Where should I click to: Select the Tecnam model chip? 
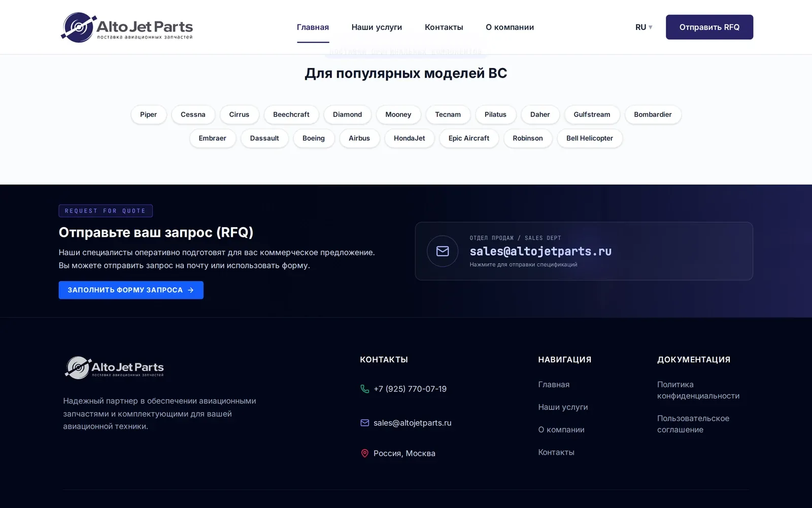point(448,115)
